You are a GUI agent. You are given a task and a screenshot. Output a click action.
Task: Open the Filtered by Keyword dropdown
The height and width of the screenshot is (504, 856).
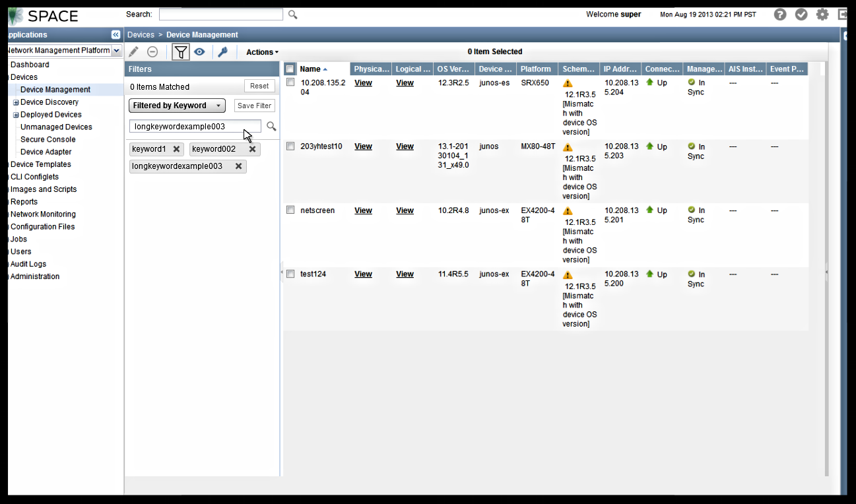(177, 106)
